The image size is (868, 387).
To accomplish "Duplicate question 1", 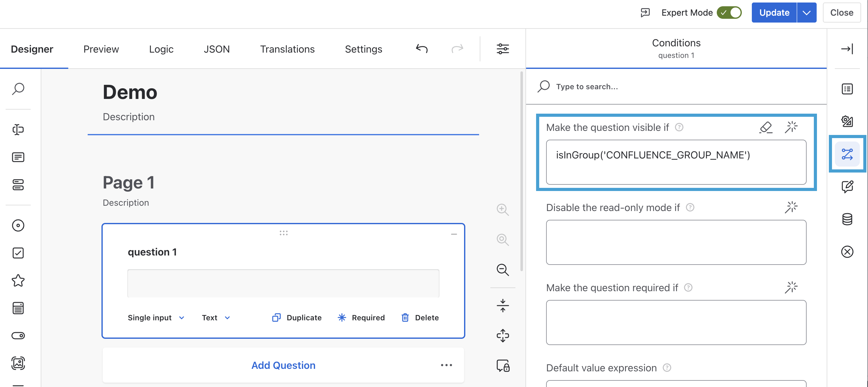I will [x=297, y=317].
